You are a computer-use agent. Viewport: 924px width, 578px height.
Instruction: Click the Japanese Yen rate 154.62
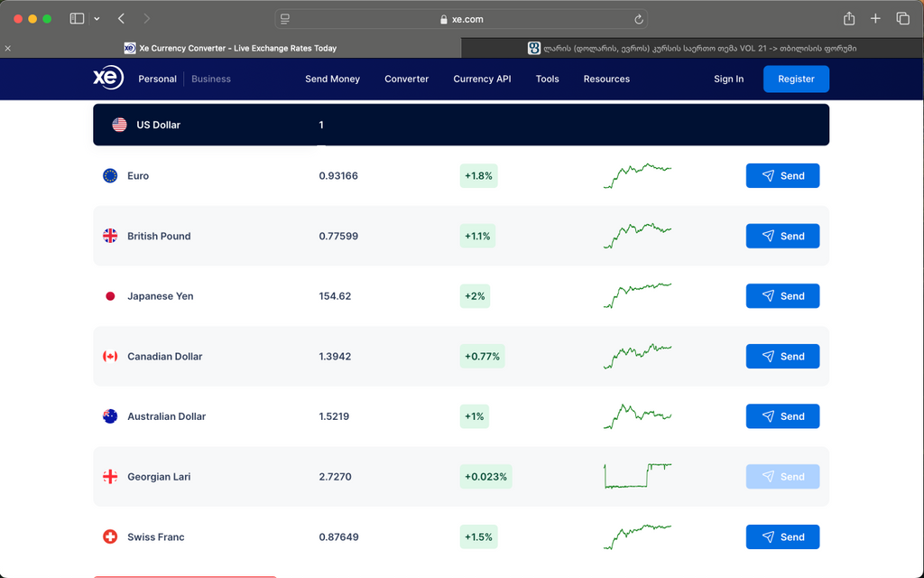tap(335, 296)
